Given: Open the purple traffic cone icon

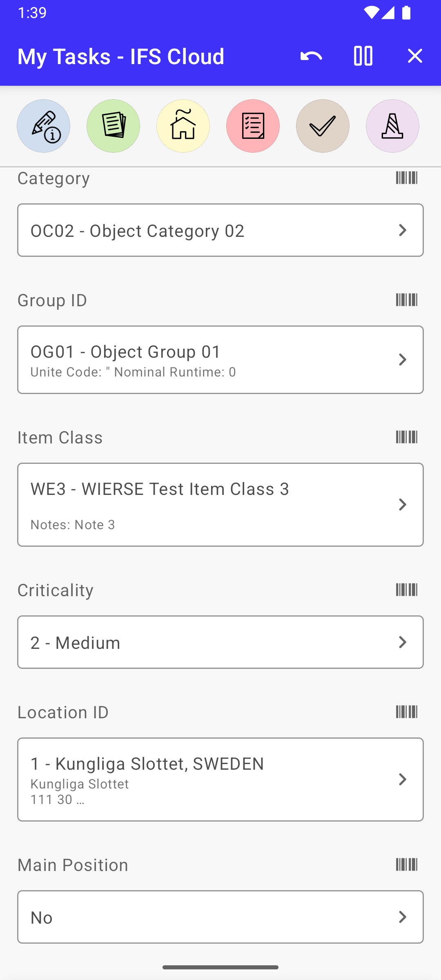Looking at the screenshot, I should pos(392,126).
